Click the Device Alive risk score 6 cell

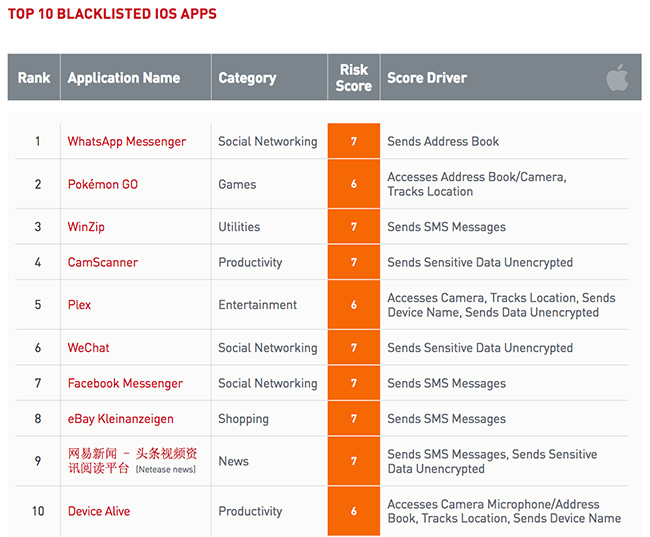coord(353,511)
